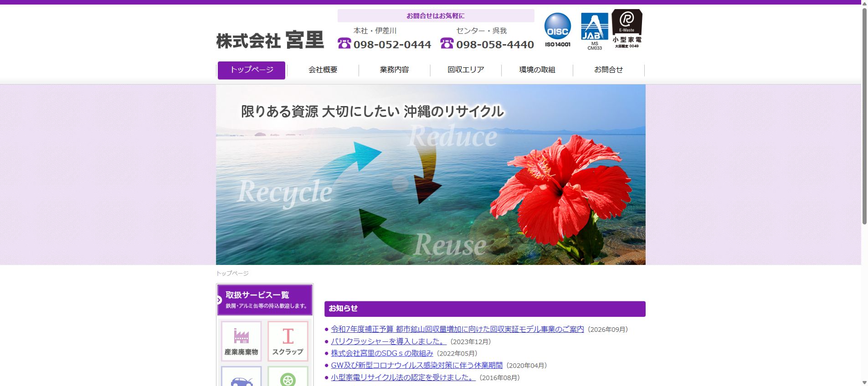Viewport: 868px width, 386px height.
Task: Open the お問合せ menu item
Action: point(609,70)
